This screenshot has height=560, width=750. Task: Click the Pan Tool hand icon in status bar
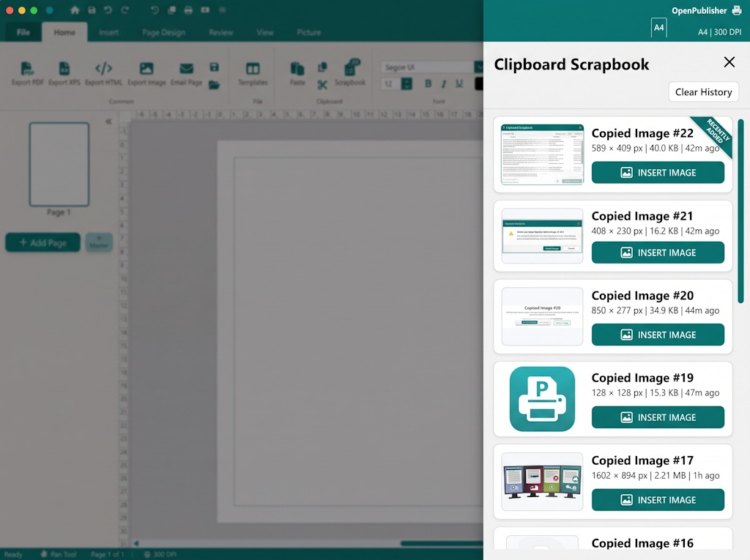44,554
